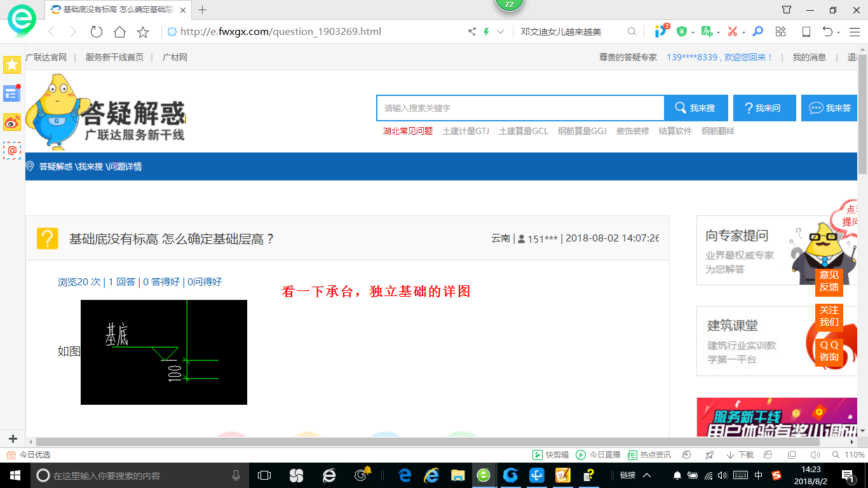Viewport: 868px width, 488px height.
Task: Open a new tab with the plus button
Action: (202, 10)
